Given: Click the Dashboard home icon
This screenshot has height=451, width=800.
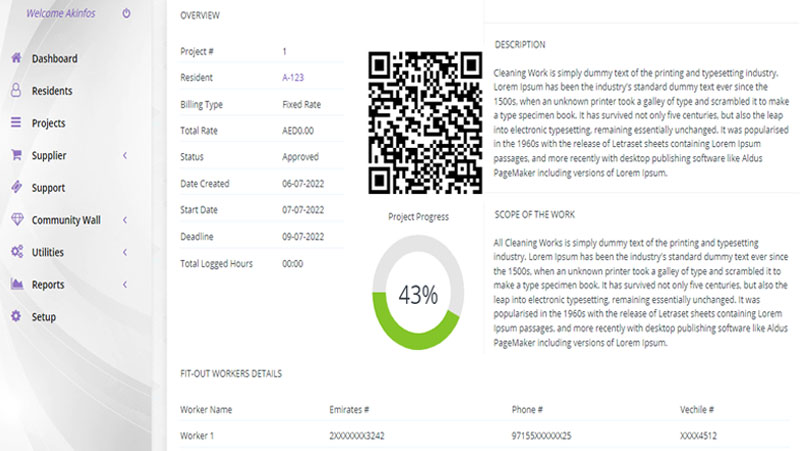Looking at the screenshot, I should coord(16,58).
